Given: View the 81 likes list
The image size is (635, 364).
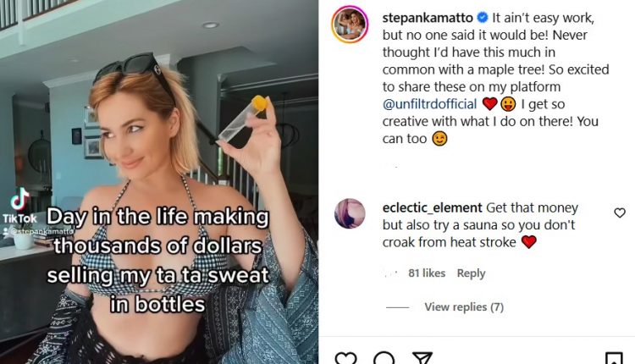Looking at the screenshot, I should tap(426, 273).
